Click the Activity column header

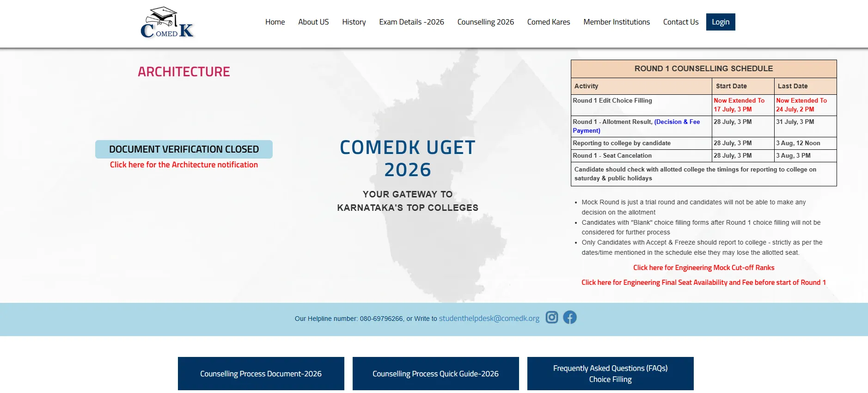coord(642,86)
